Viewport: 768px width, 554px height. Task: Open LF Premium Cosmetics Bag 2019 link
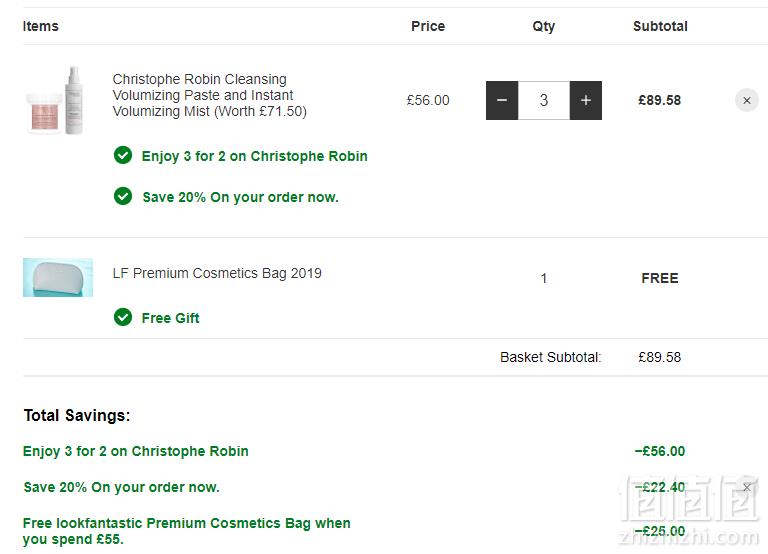coord(217,273)
